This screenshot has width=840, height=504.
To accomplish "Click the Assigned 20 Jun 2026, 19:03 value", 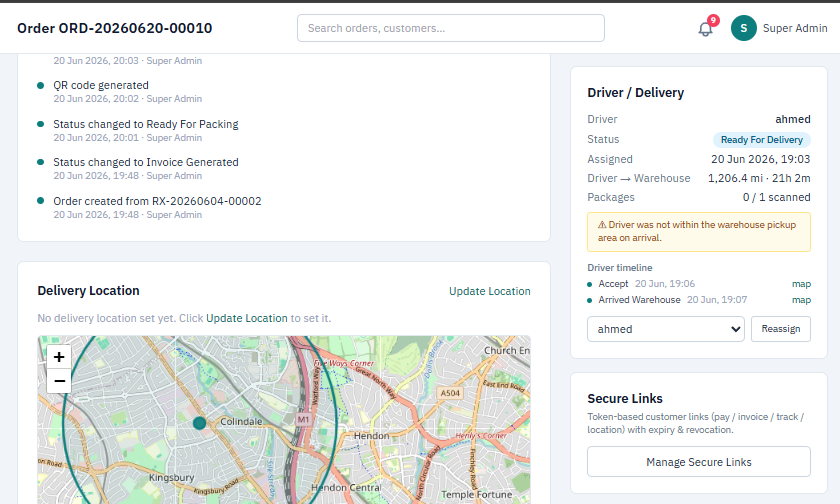I will (x=760, y=159).
